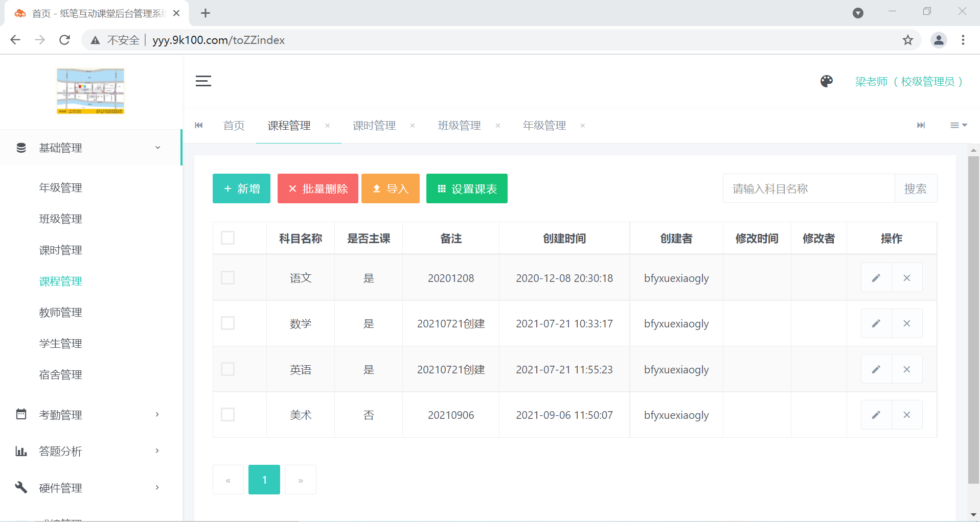980x522 pixels.
Task: Collapse the 基础管理 menu section
Action: [158, 148]
